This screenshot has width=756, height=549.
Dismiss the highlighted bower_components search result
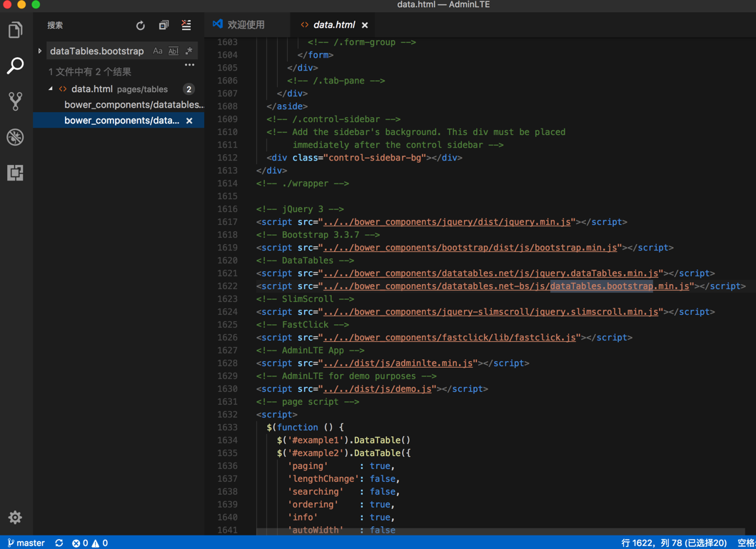(189, 121)
